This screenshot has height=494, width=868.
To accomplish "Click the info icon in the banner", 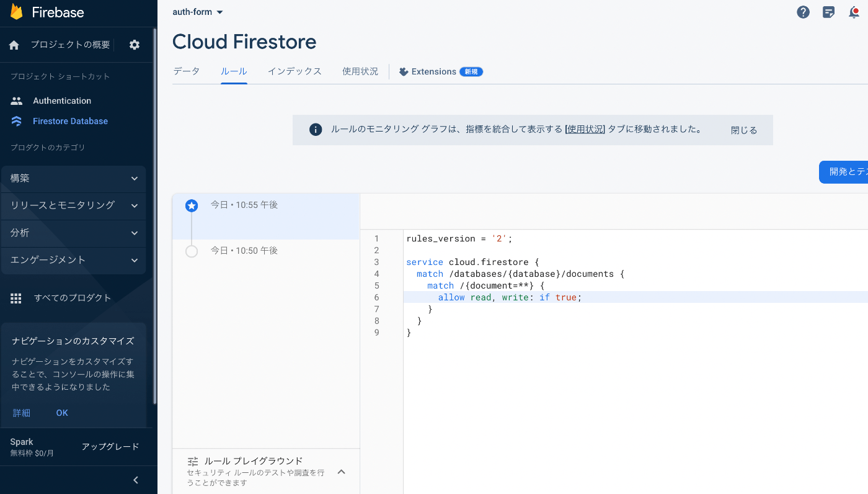I will pos(316,130).
